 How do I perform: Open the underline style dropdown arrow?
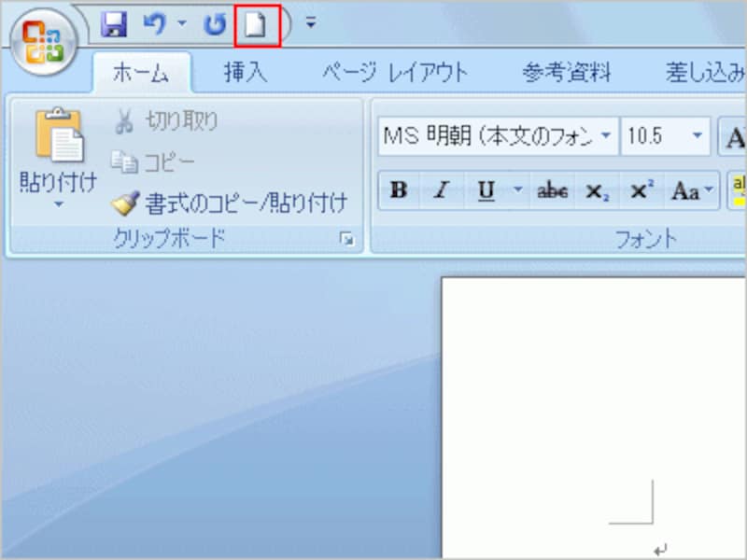click(515, 191)
